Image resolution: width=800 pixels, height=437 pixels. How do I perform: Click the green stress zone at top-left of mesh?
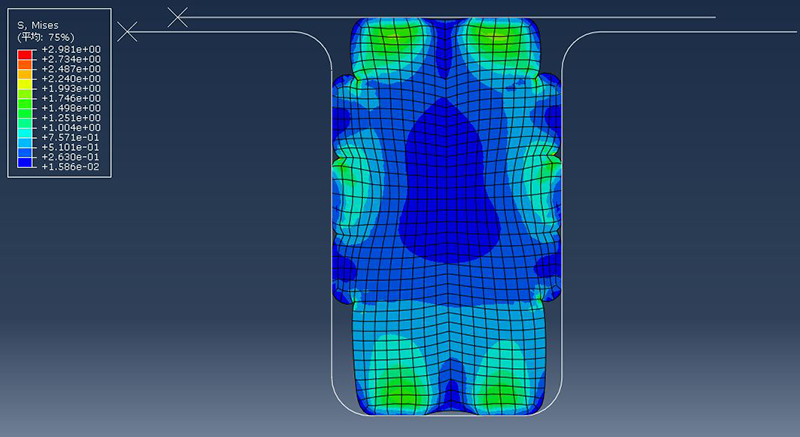tap(394, 40)
